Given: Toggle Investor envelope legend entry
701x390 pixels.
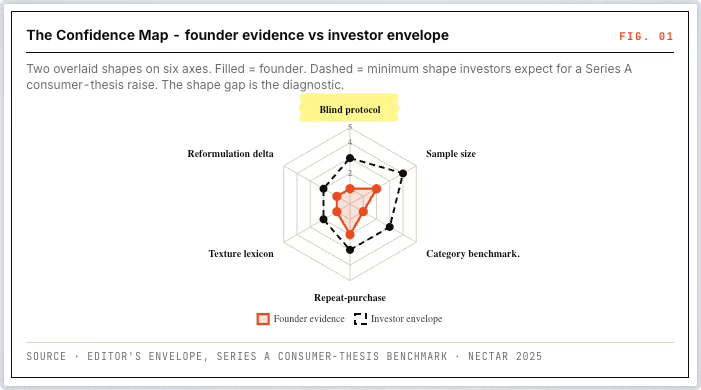Looking at the screenshot, I should (398, 319).
